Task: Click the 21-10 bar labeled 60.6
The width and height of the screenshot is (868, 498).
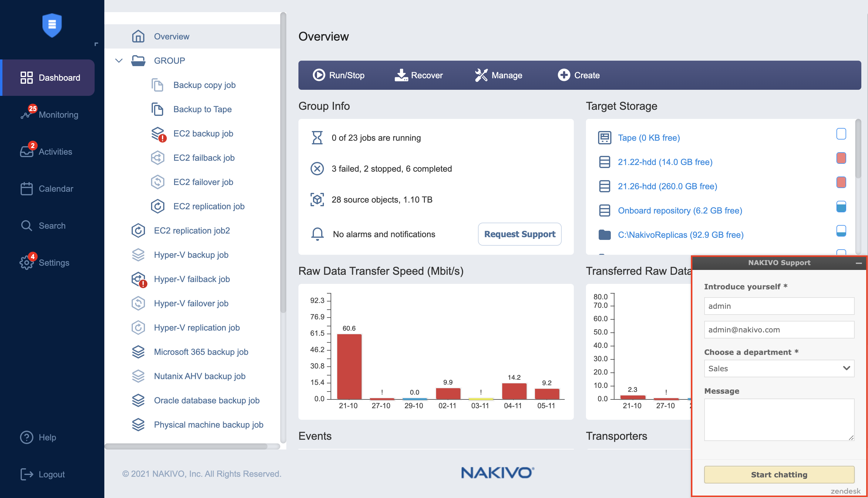Action: click(349, 366)
